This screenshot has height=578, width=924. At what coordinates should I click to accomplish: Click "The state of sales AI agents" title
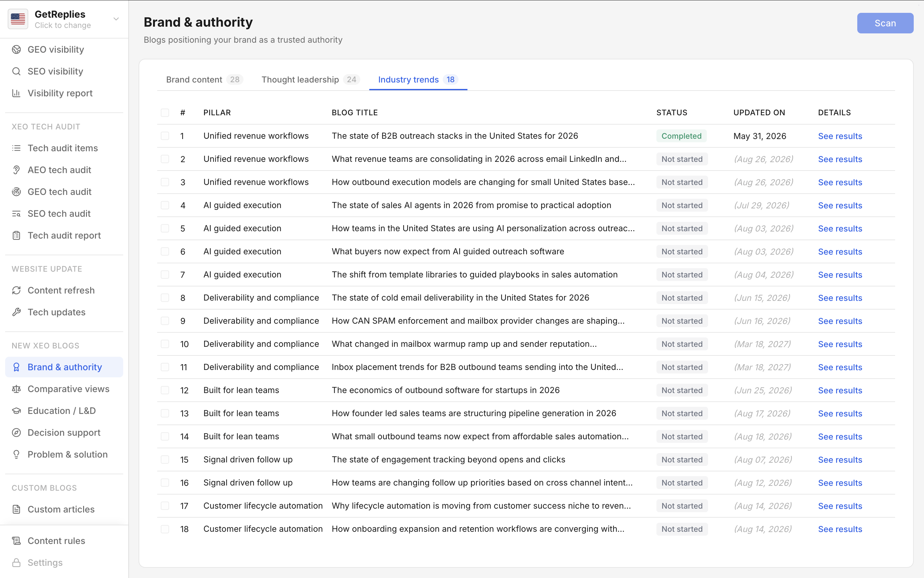pyautogui.click(x=471, y=205)
